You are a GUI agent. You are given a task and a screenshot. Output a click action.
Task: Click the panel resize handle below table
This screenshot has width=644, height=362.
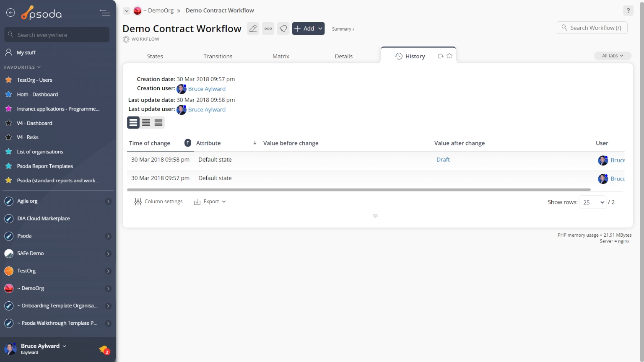[375, 216]
